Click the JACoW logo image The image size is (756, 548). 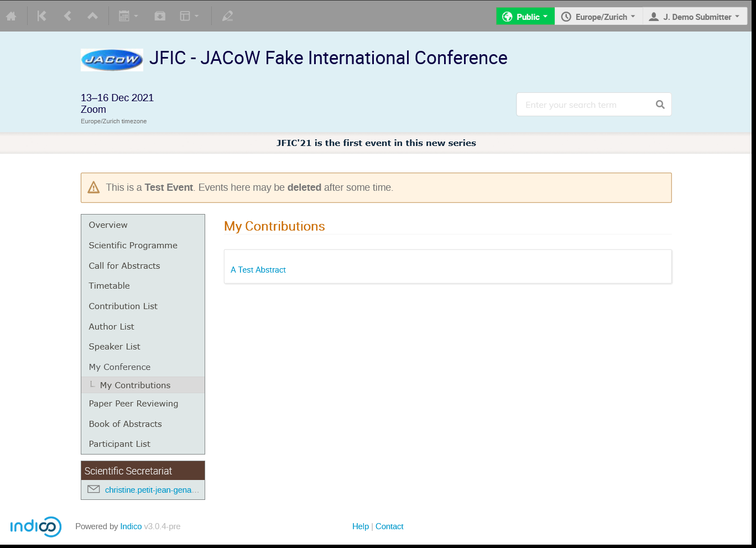(112, 60)
